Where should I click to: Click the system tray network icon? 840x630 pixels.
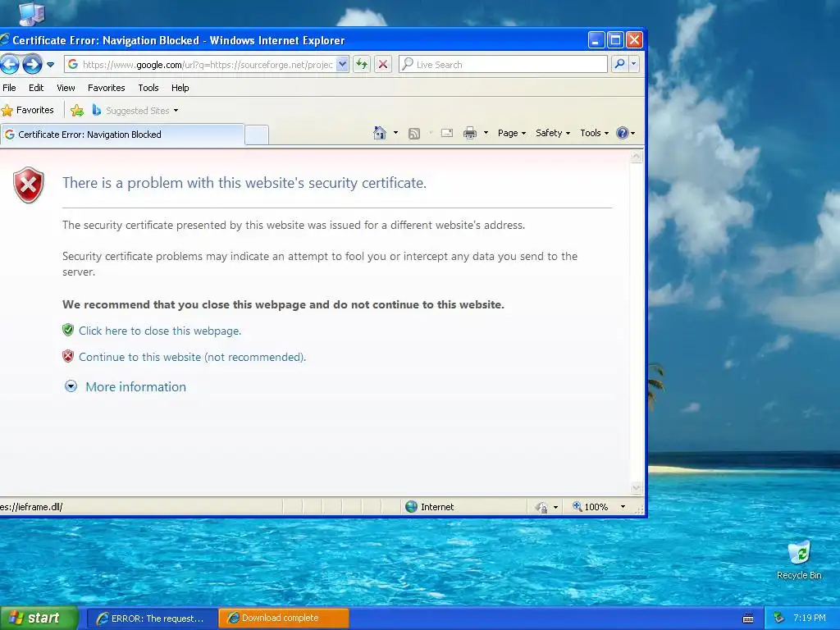[x=778, y=619]
